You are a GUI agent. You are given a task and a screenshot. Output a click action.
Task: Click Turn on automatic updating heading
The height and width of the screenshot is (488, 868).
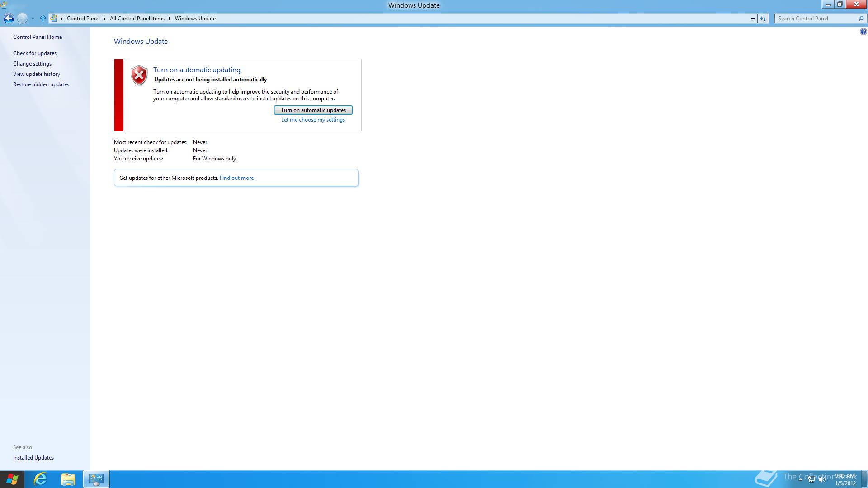tap(197, 70)
